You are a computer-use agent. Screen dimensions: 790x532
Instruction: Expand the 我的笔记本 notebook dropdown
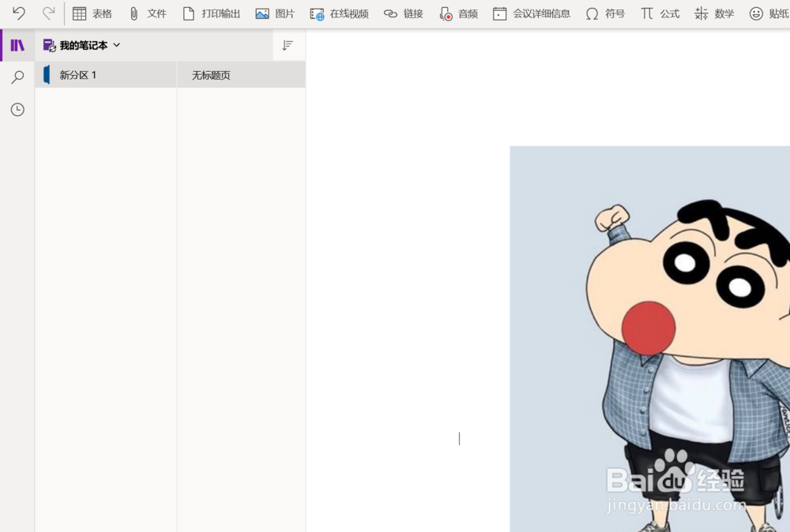pyautogui.click(x=82, y=45)
